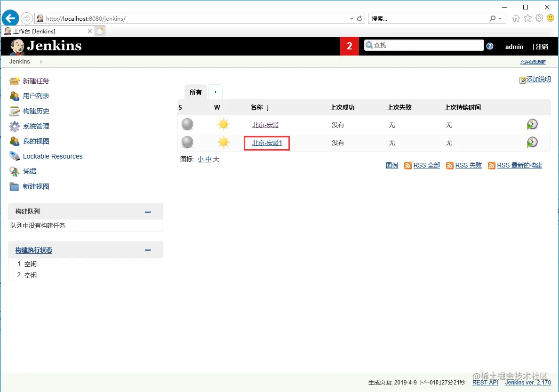Open RSS 最新的构建 feed
Screen dimensions: 559x392
(x=519, y=166)
